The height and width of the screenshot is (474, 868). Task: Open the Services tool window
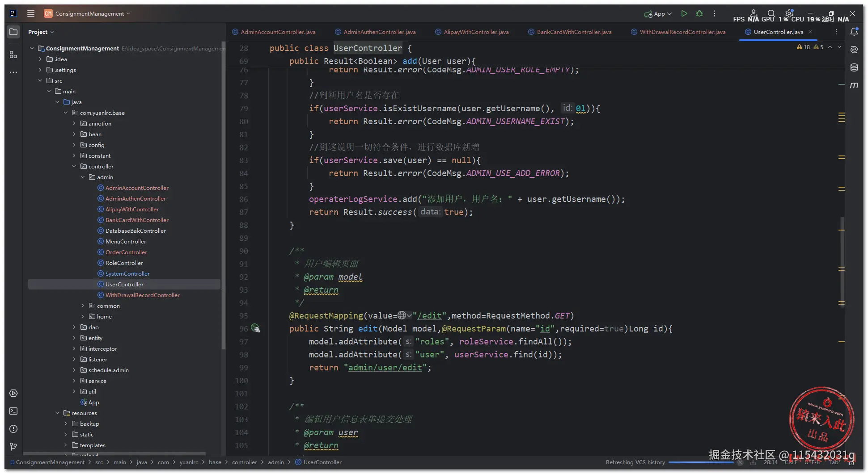[x=13, y=393]
